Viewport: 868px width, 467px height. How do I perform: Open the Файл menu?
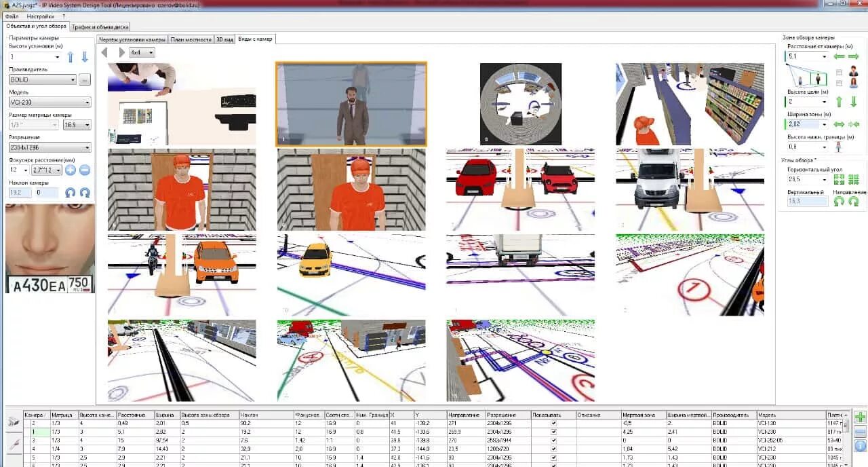pyautogui.click(x=11, y=16)
